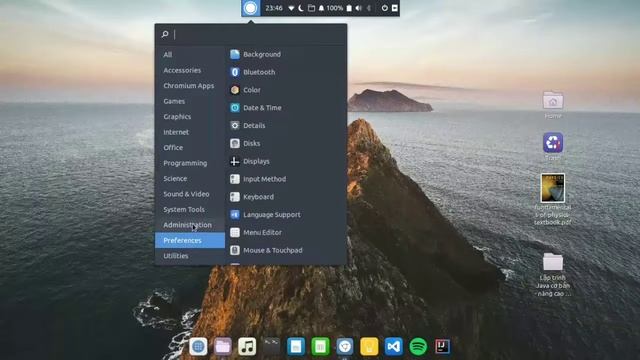
Task: Select the Utilities category
Action: click(190, 256)
